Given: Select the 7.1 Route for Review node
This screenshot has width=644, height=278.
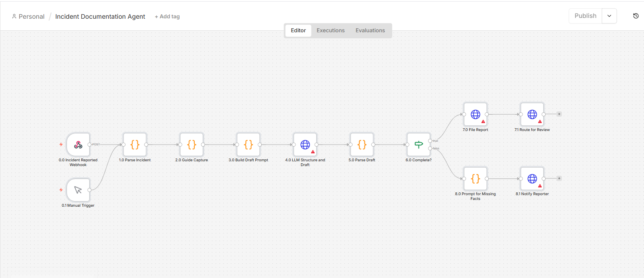Looking at the screenshot, I should click(532, 114).
